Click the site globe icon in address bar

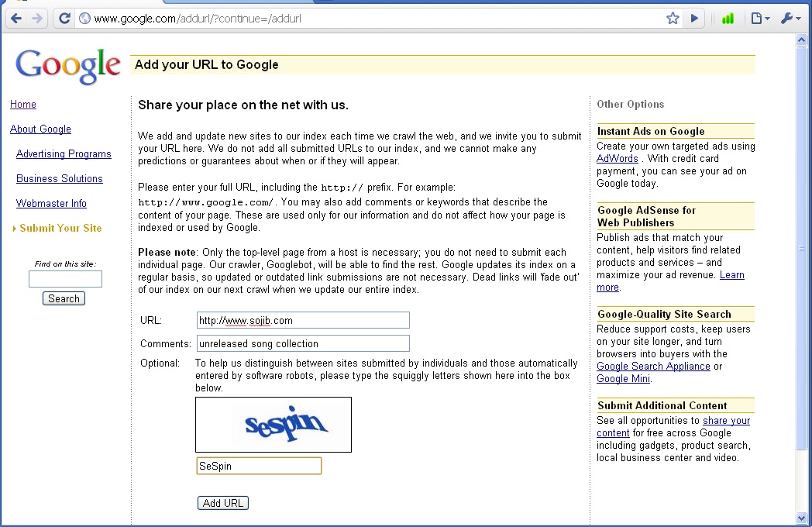pos(84,19)
